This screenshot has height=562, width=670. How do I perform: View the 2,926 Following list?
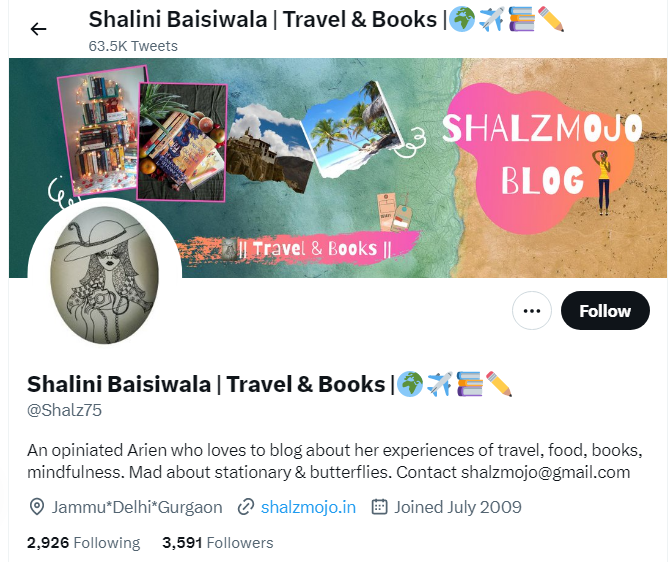click(x=83, y=543)
